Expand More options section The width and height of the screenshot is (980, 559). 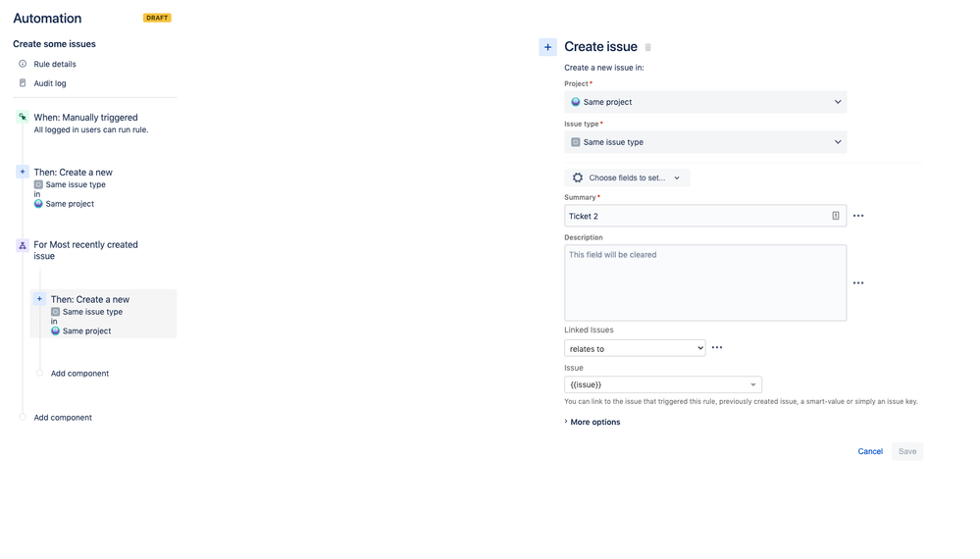[x=592, y=423]
